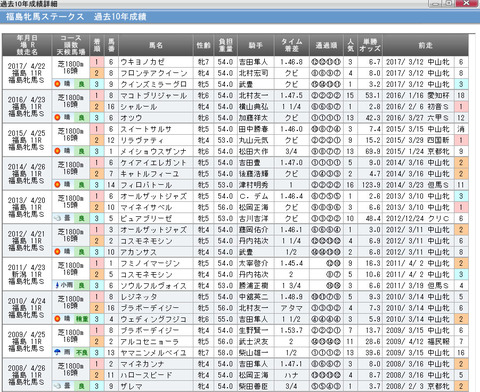Click the sunny weather icon in the 2016 row

coord(57,117)
